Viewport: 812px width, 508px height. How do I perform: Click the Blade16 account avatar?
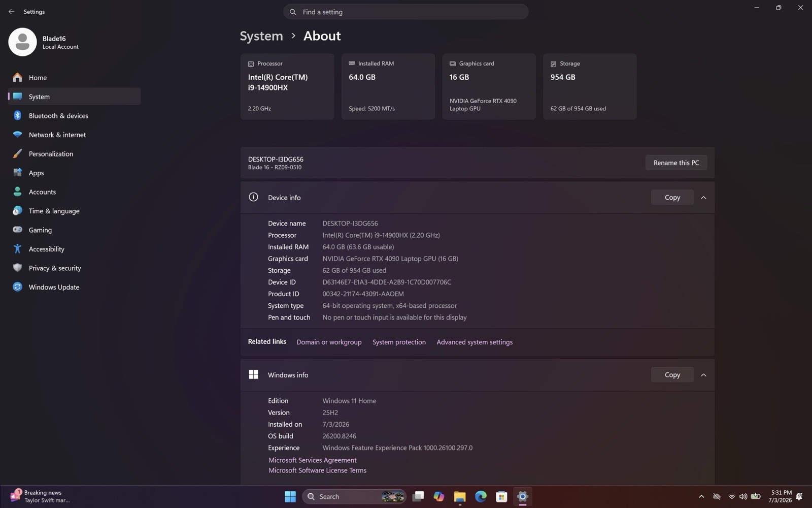(22, 42)
